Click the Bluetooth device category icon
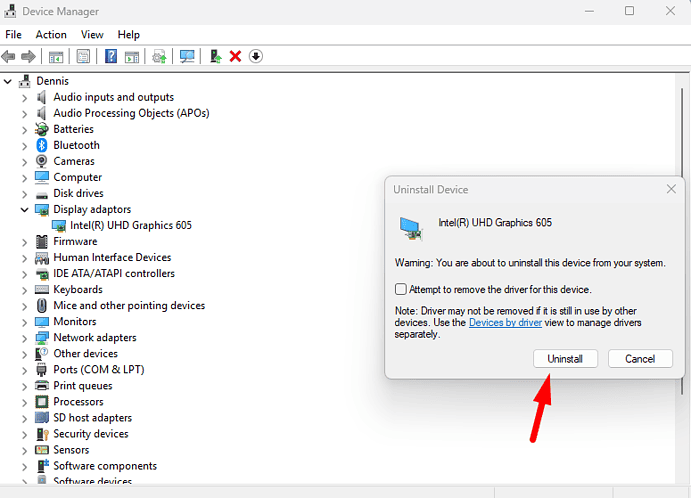The image size is (691, 498). point(42,145)
